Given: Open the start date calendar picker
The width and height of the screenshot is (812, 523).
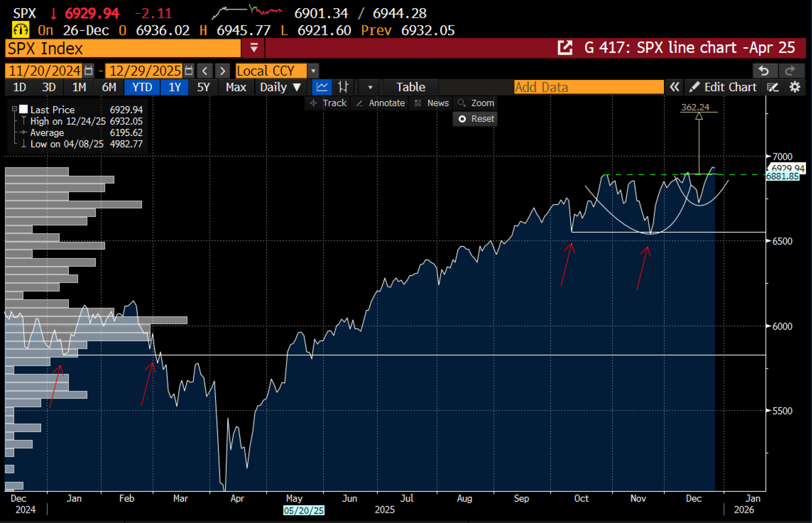Looking at the screenshot, I should (88, 71).
